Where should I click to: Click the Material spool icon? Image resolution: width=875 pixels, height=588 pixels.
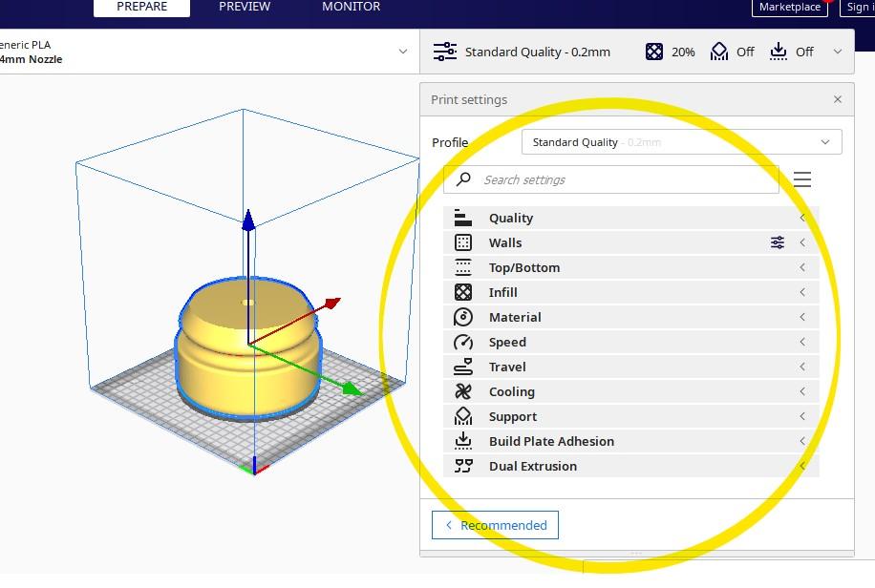pyautogui.click(x=463, y=317)
